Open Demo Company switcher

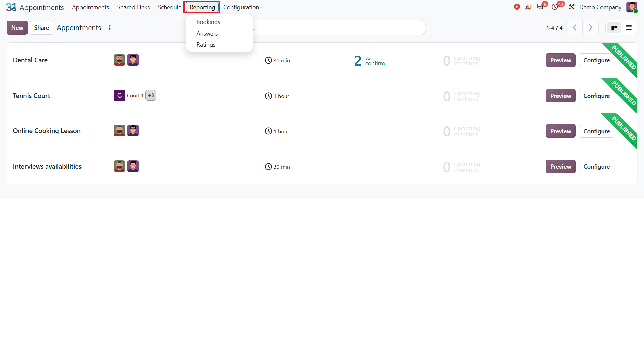click(600, 7)
